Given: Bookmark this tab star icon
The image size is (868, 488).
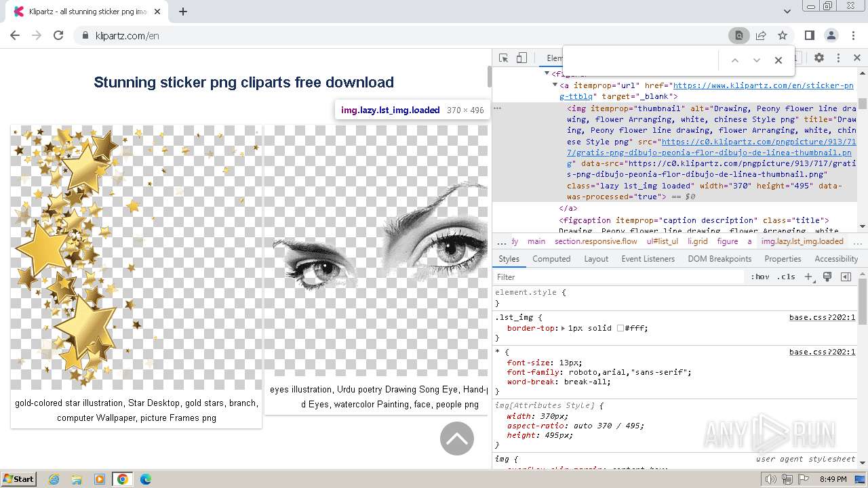Looking at the screenshot, I should (783, 35).
